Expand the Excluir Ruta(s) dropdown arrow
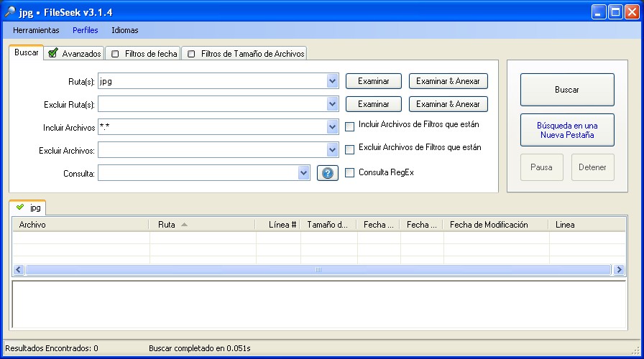 [x=332, y=104]
